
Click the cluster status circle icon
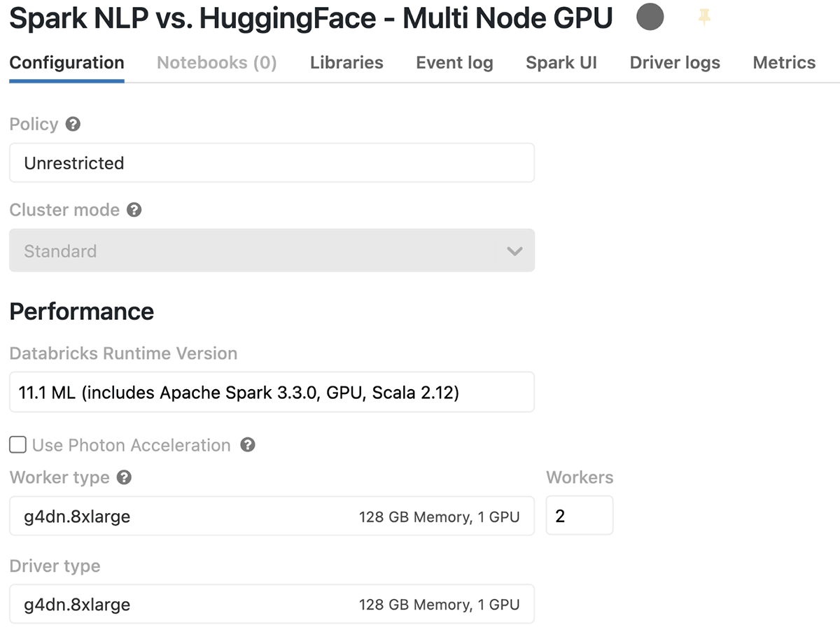[x=650, y=17]
